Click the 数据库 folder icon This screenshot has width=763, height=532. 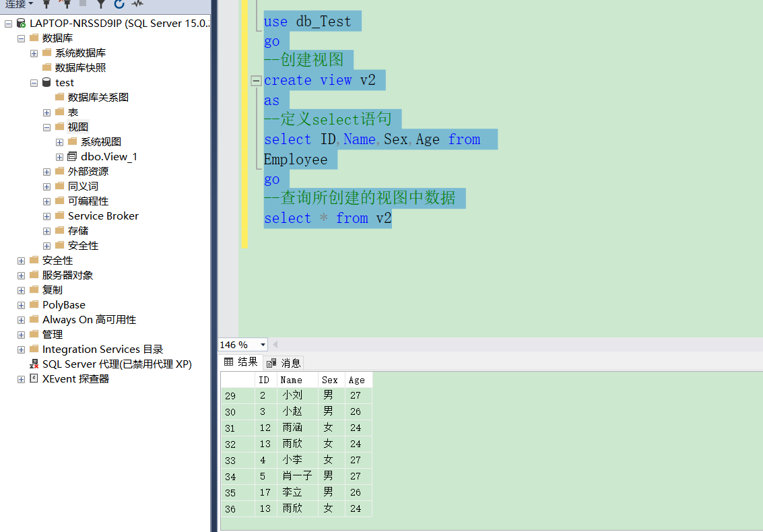[x=34, y=38]
